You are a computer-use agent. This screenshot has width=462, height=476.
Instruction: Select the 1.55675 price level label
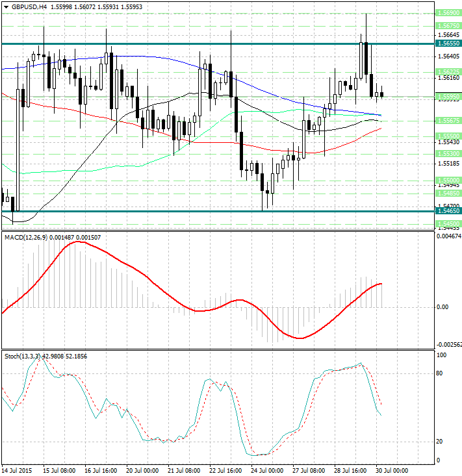pyautogui.click(x=448, y=121)
